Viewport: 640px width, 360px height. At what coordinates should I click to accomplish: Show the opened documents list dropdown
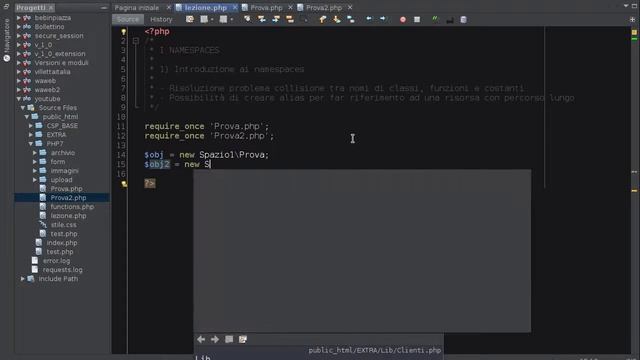click(626, 6)
